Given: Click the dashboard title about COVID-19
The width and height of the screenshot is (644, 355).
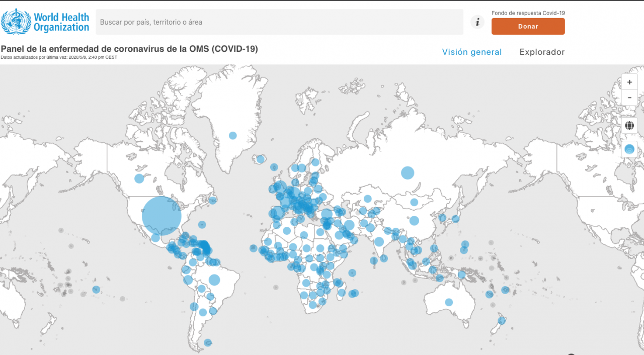Looking at the screenshot, I should [130, 49].
